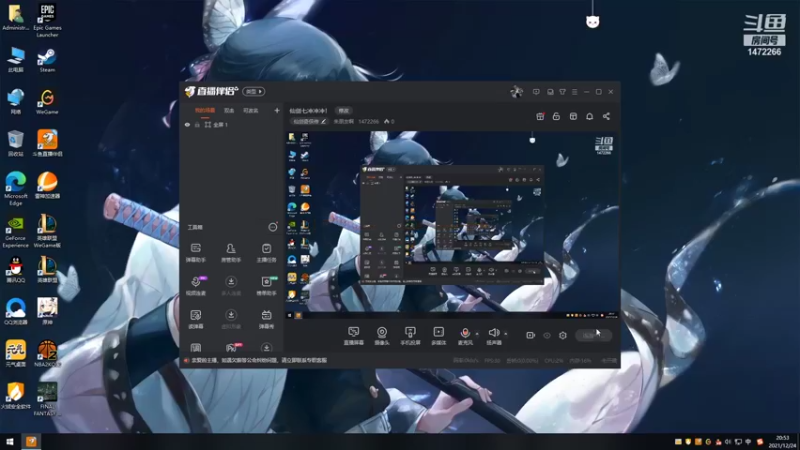Open the 弹幕秀 danmaku show tool
Screen dimensions: 800x450
click(266, 318)
